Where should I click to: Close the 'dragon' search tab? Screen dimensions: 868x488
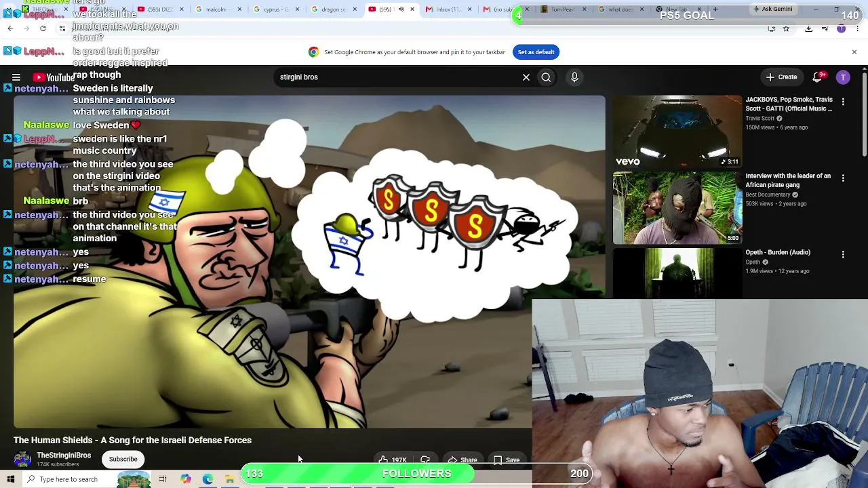(x=355, y=9)
